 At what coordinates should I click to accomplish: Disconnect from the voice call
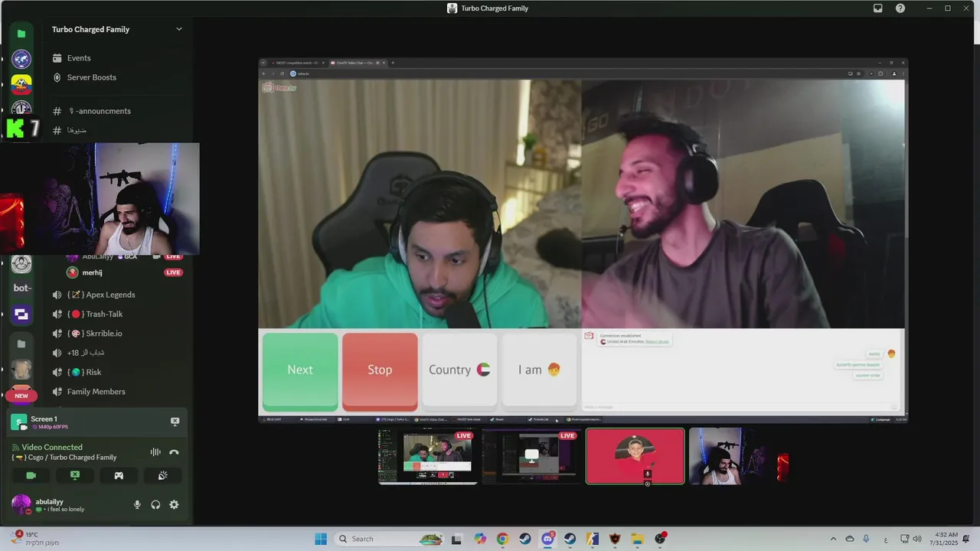click(174, 452)
